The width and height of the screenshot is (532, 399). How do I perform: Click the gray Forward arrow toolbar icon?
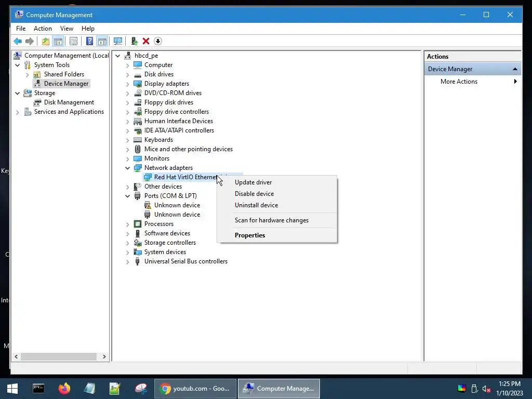click(x=30, y=42)
